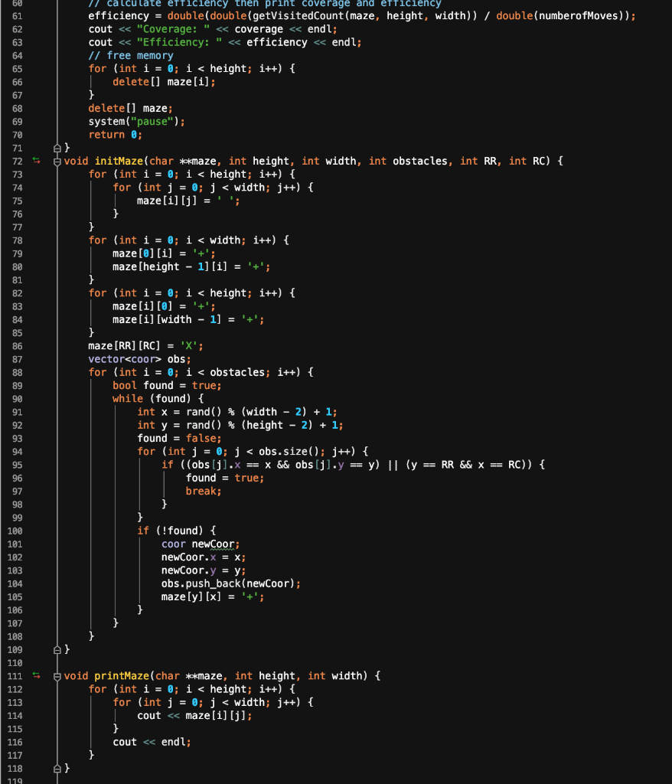Click the "pause" string literal on line 69
Image resolution: width=672 pixels, height=784 pixels.
150,121
